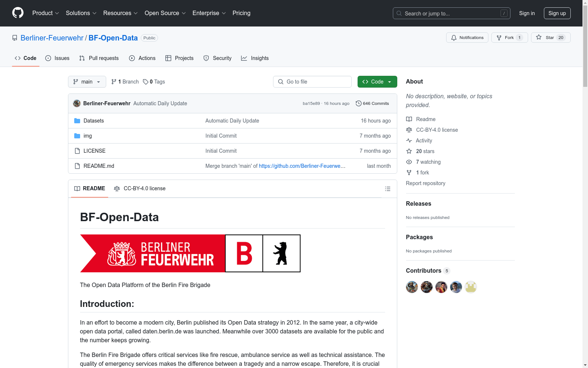Screen dimensions: 588x368
Task: Click the Readme book icon in About
Action: [409, 119]
